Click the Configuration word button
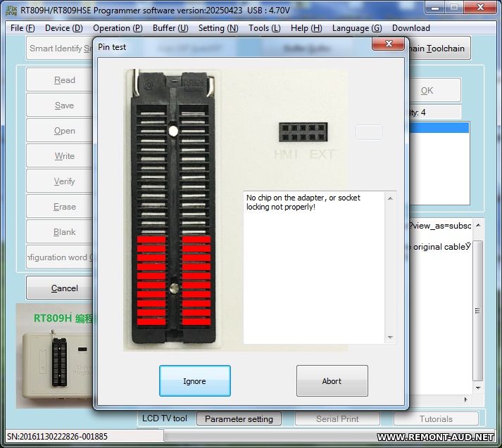The height and width of the screenshot is (448, 502). click(60, 257)
